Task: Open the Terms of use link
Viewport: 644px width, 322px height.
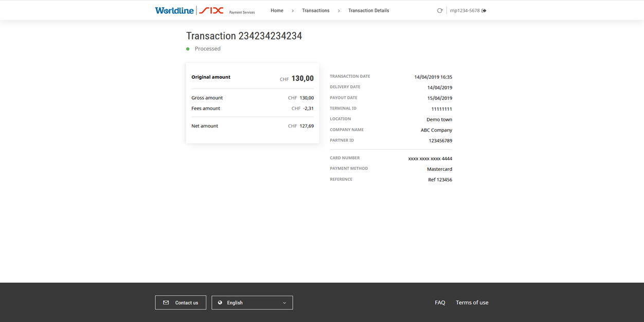Action: click(472, 302)
